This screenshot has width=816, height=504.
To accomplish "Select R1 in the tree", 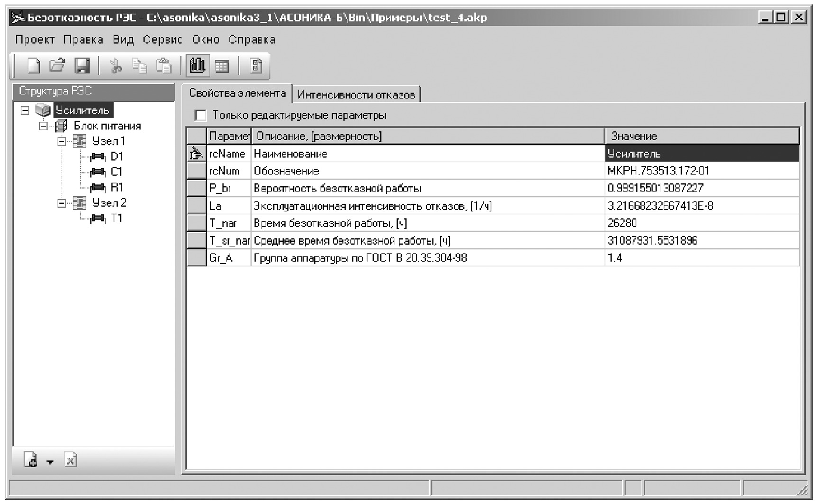I will click(x=117, y=188).
